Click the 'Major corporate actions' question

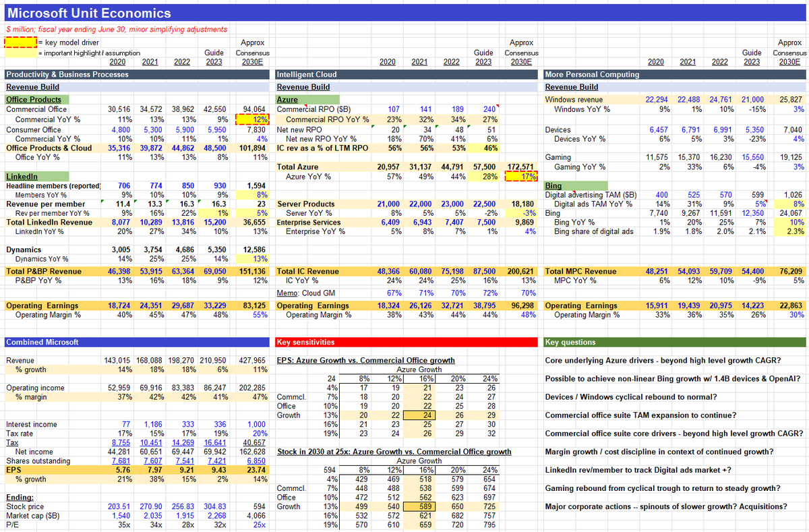[x=666, y=506]
